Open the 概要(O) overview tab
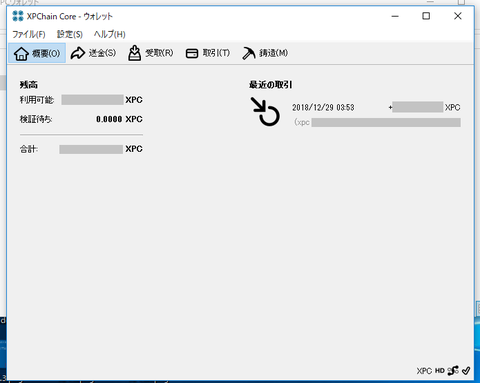 [37, 53]
